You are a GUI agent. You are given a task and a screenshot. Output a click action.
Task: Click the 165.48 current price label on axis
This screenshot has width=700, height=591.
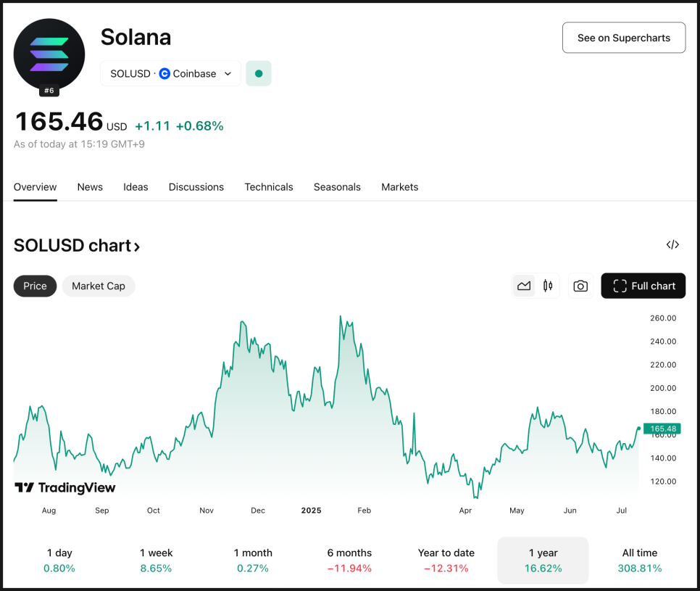[x=662, y=429]
